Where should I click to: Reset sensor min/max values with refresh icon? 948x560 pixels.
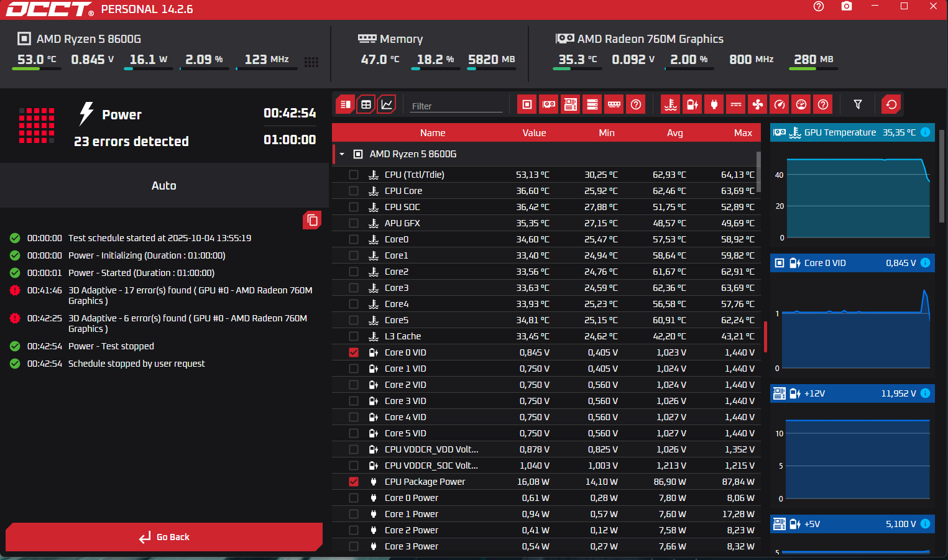[x=891, y=104]
